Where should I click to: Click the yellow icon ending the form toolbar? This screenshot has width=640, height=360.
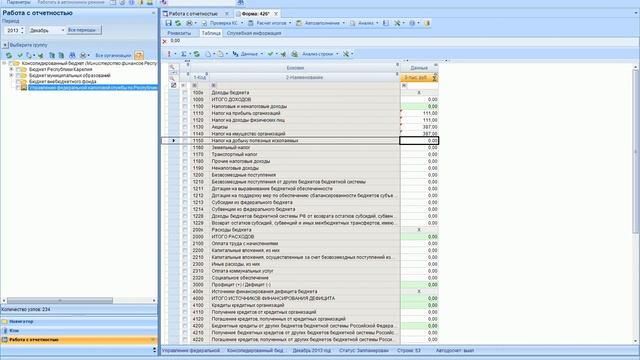coord(427,23)
